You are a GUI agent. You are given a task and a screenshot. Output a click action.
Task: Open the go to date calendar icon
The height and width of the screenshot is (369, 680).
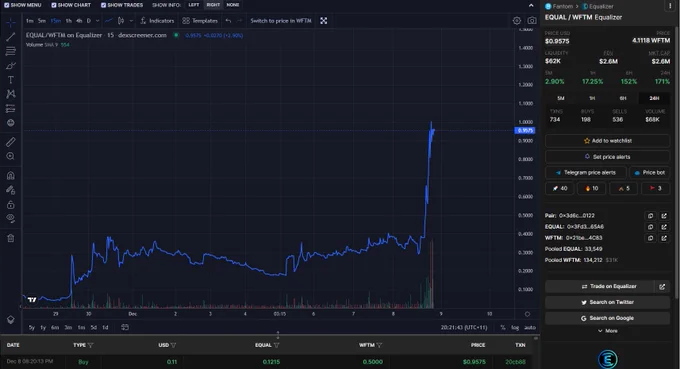(125, 327)
